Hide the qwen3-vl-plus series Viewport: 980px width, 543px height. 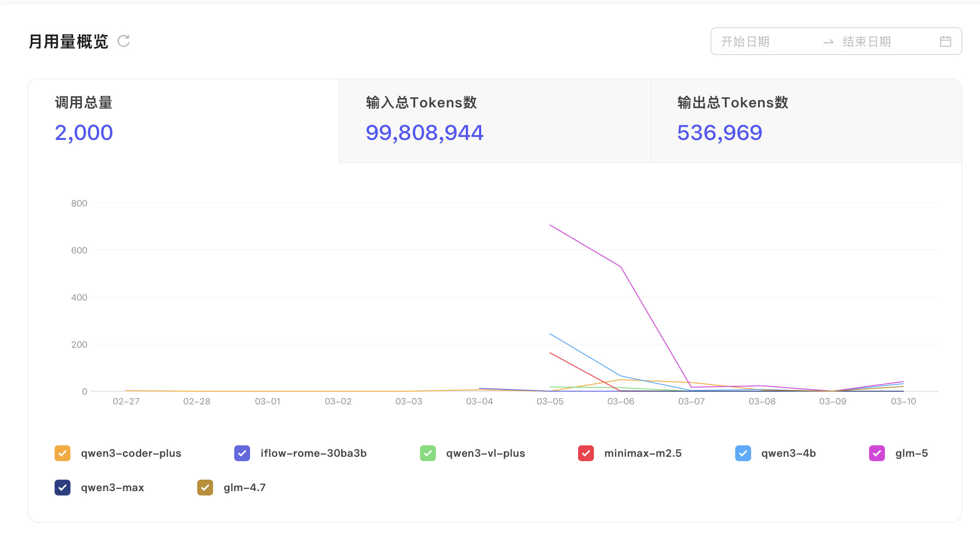427,453
